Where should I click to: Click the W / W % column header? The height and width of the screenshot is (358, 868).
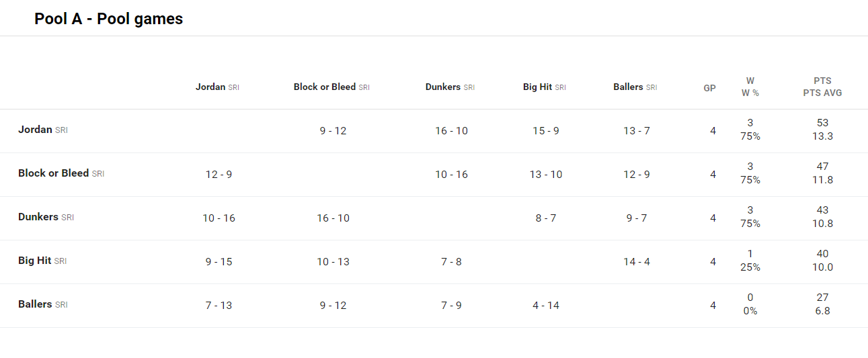pos(750,87)
